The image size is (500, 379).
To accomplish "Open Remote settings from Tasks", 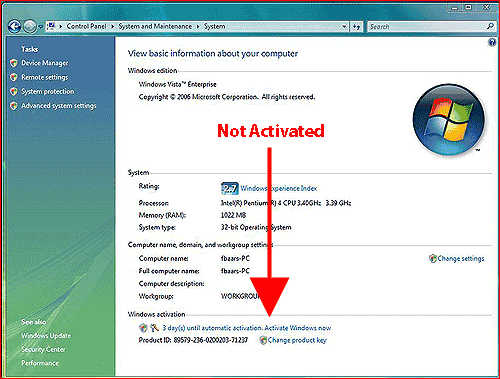I will pos(45,77).
